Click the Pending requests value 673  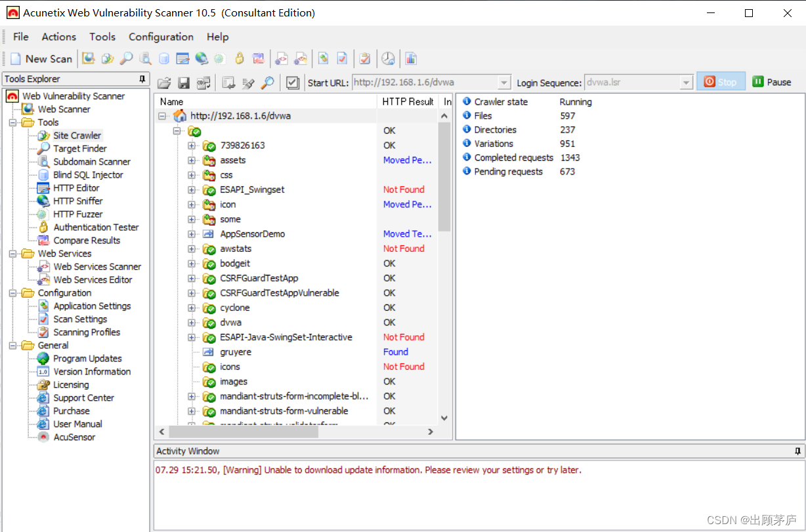pos(568,172)
